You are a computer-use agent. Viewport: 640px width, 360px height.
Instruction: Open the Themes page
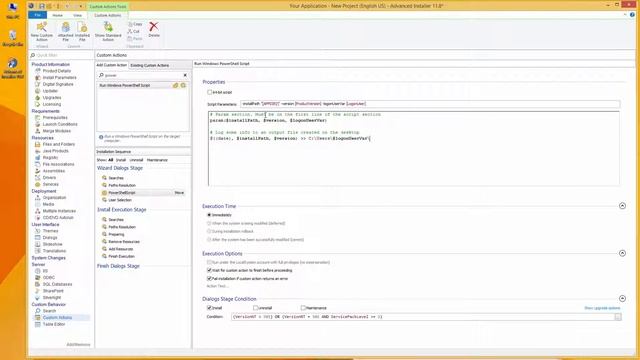[51, 231]
